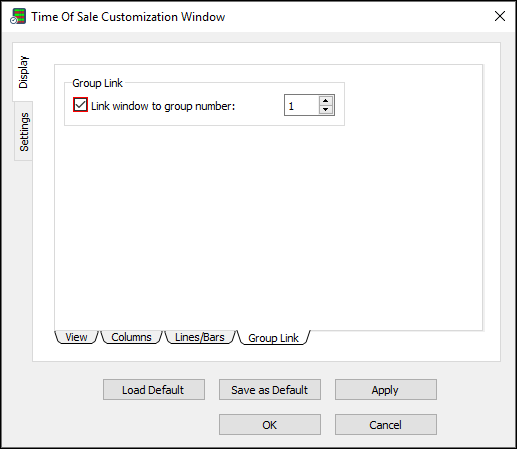Click the Save as Default button
517x449 pixels.
coord(270,390)
